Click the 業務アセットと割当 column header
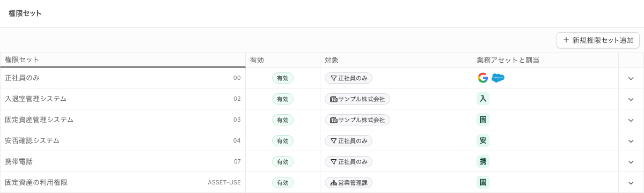This screenshot has width=644, height=193. pyautogui.click(x=545, y=60)
